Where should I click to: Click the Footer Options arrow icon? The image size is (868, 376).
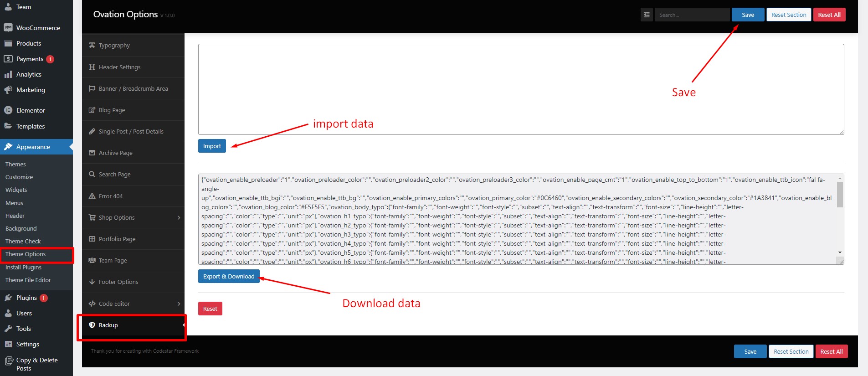(x=92, y=282)
